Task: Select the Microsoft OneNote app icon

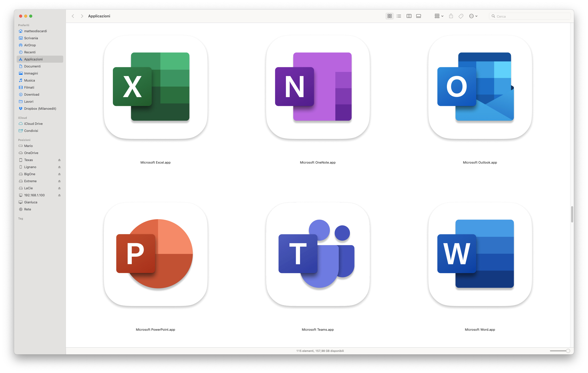Action: tap(318, 87)
